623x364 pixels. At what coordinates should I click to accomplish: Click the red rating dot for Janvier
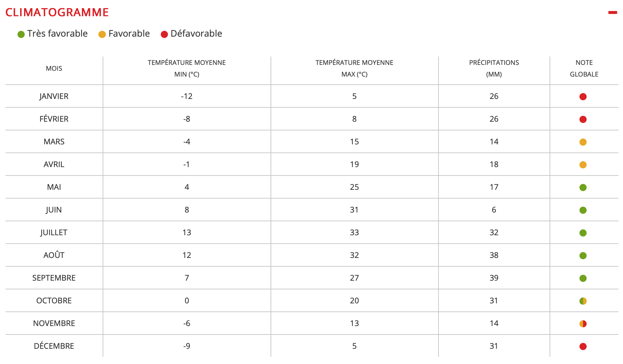point(583,97)
